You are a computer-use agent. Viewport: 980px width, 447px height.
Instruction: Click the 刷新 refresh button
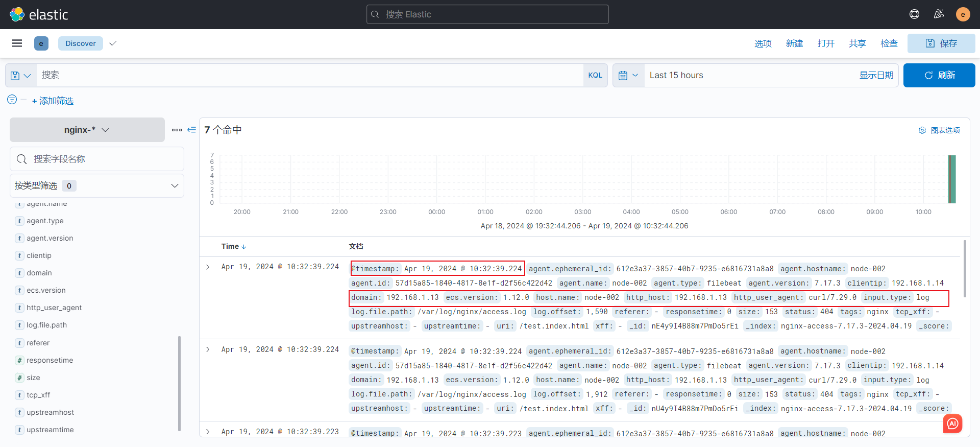coord(939,76)
